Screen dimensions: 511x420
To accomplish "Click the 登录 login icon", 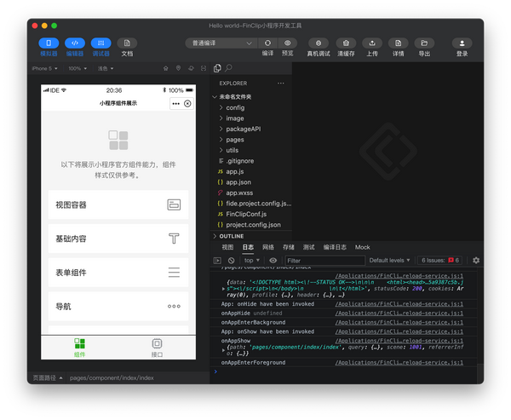I will point(462,43).
